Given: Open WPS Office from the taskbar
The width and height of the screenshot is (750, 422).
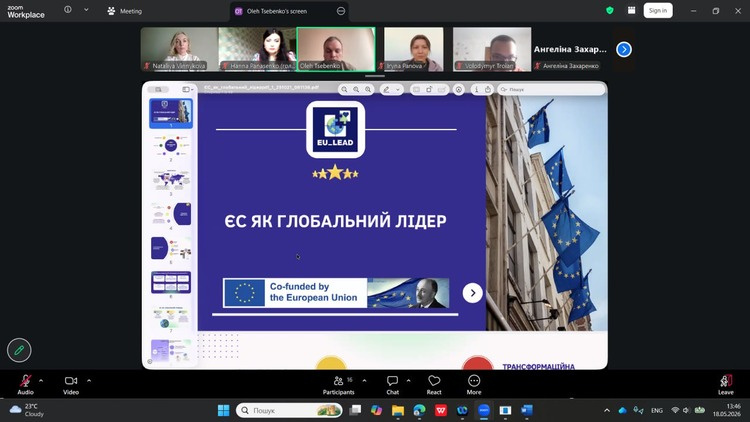Looking at the screenshot, I should 441,410.
